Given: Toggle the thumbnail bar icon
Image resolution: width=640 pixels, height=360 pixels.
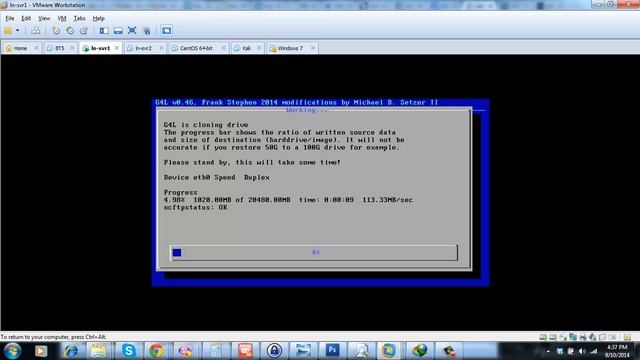Looking at the screenshot, I should (118, 31).
